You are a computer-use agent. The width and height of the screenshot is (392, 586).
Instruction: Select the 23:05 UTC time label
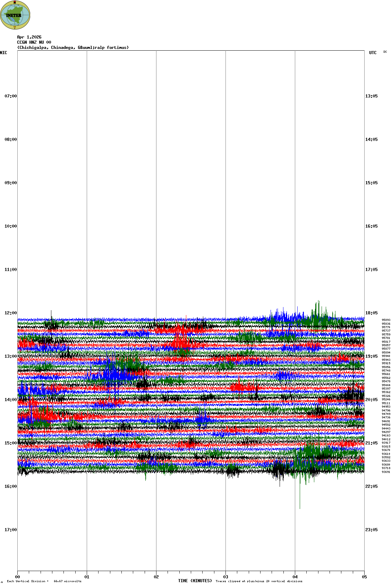point(371,530)
